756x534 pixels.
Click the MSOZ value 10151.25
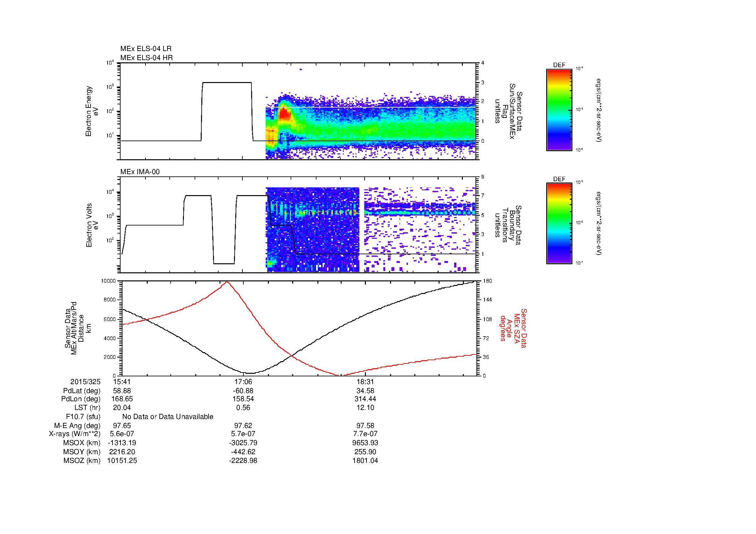122,461
